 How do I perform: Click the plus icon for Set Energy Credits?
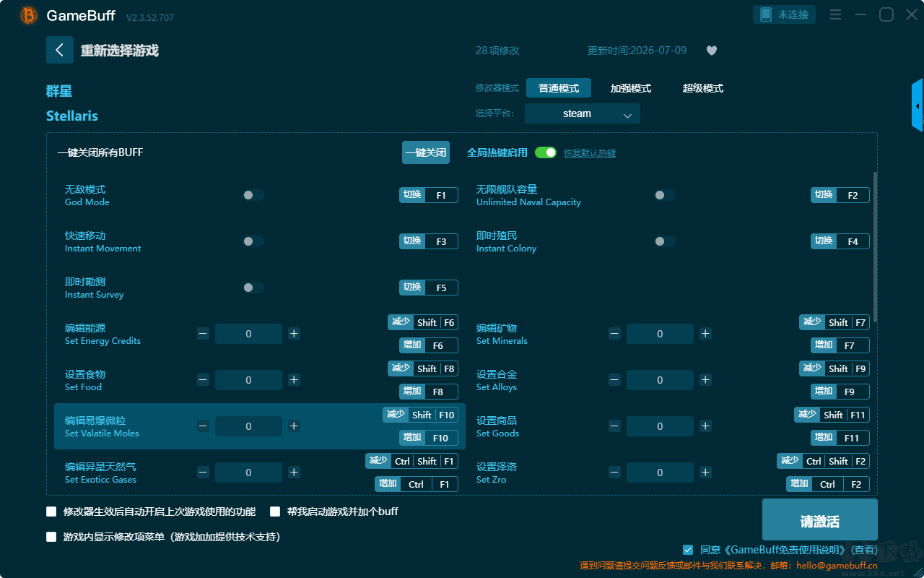[x=294, y=334]
